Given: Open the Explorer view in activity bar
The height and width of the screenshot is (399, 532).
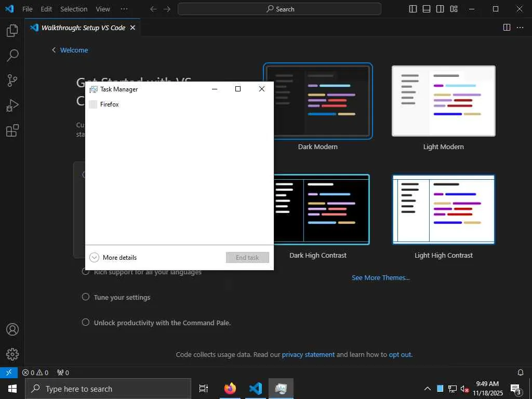Looking at the screenshot, I should click(x=12, y=31).
